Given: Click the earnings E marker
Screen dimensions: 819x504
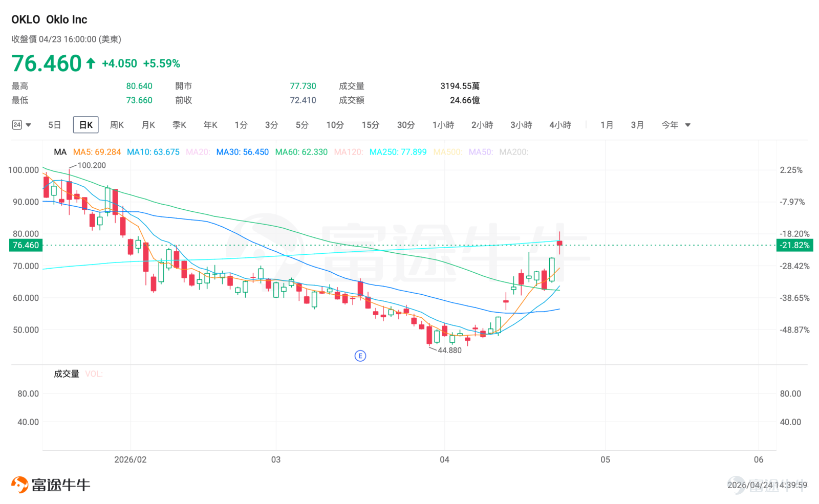Looking at the screenshot, I should (360, 356).
